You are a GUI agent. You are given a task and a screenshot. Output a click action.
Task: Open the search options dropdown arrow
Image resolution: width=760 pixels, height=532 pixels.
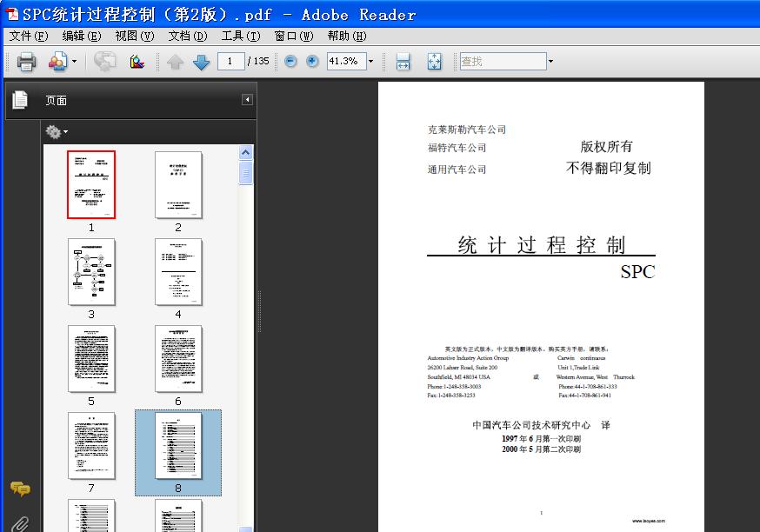550,61
